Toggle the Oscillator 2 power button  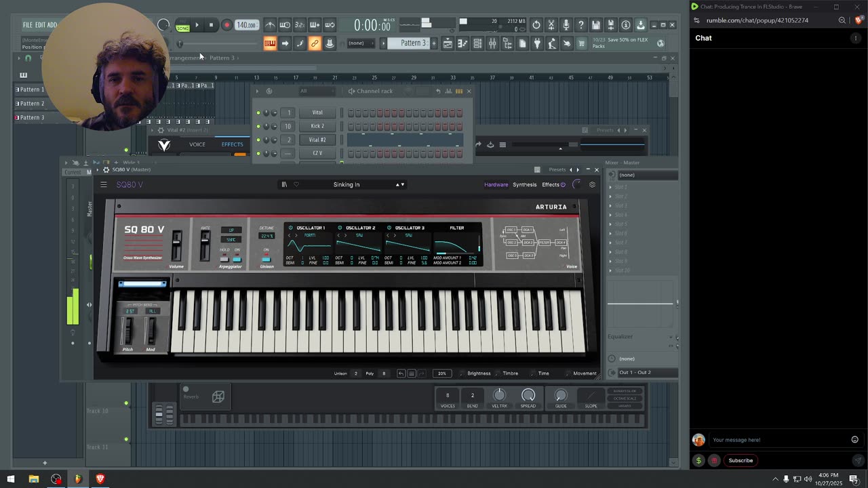[x=340, y=228]
